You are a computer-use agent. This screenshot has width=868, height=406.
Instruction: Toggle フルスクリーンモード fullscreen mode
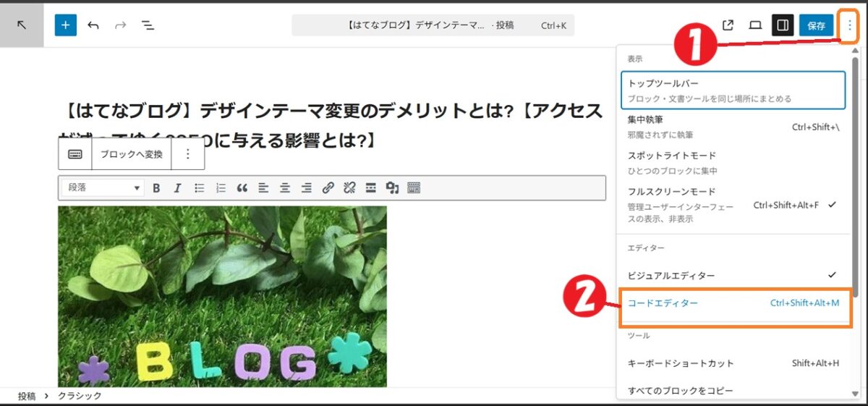click(x=733, y=205)
